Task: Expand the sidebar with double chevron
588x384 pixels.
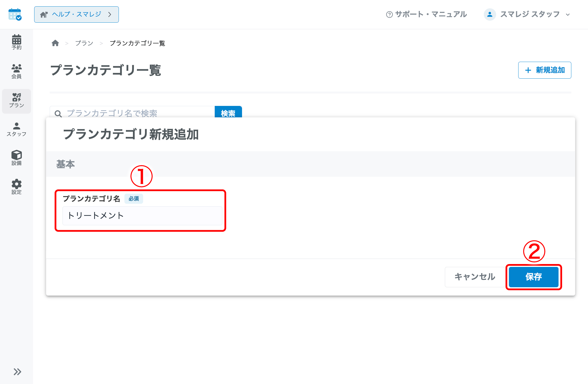Action: (17, 372)
